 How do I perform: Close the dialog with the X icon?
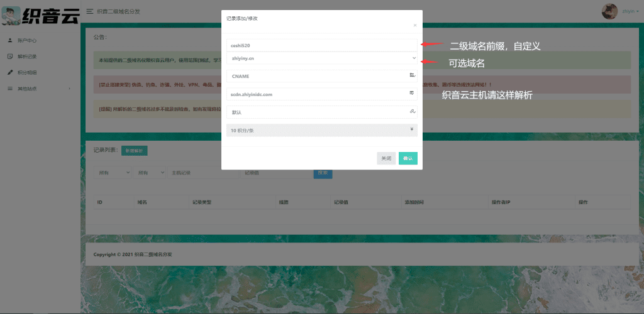point(414,25)
